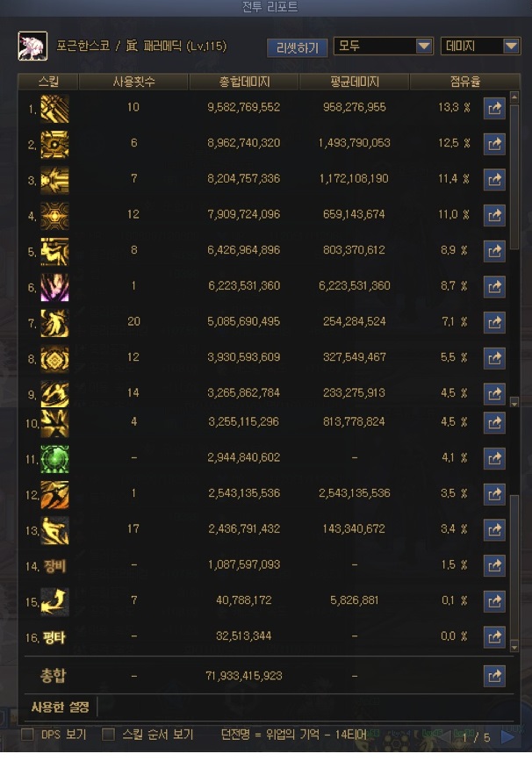Viewport: 532px width, 761px height.
Task: Go to next report page arrow
Action: click(507, 738)
